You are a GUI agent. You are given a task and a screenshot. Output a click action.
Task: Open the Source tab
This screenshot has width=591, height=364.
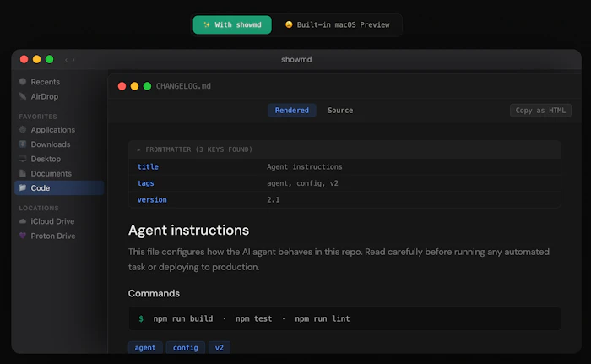(340, 111)
